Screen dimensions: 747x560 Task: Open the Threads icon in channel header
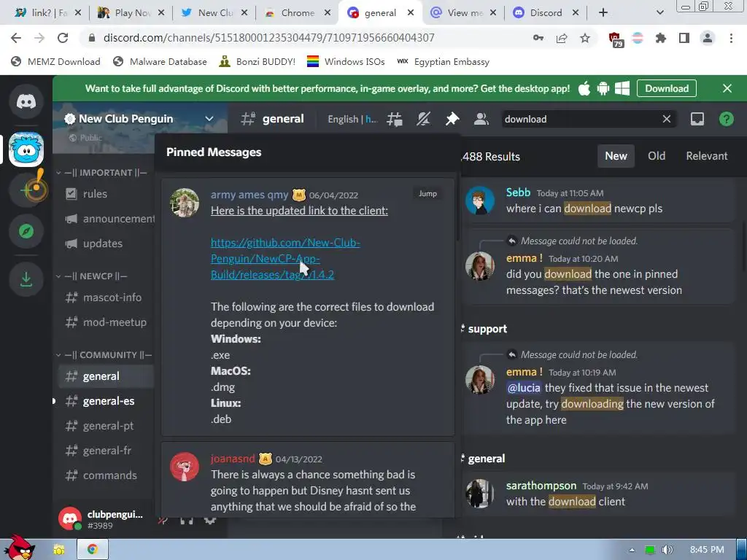click(395, 119)
